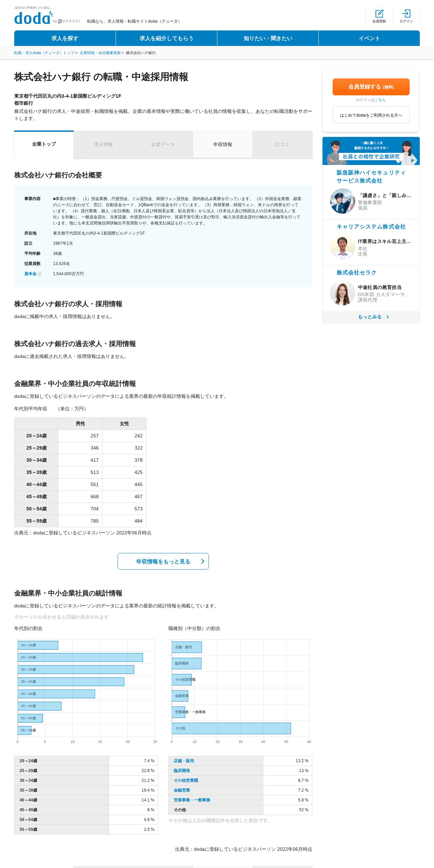This screenshot has width=434, height=868.
Task: Click the chevron next to もっとみる
Action: (x=388, y=317)
